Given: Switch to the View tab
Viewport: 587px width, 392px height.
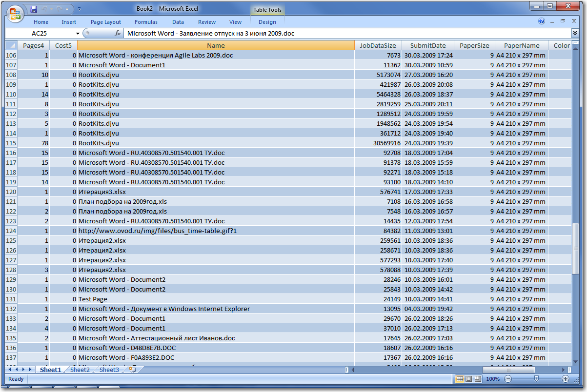Looking at the screenshot, I should point(236,22).
